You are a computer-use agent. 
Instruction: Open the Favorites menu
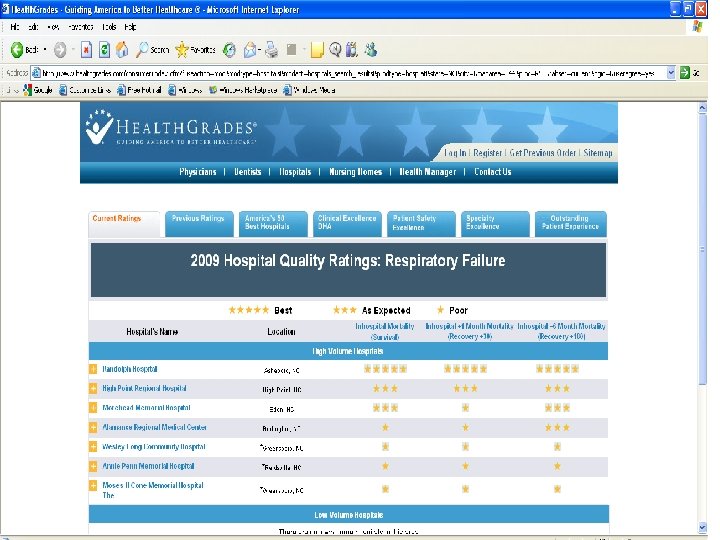[81, 27]
